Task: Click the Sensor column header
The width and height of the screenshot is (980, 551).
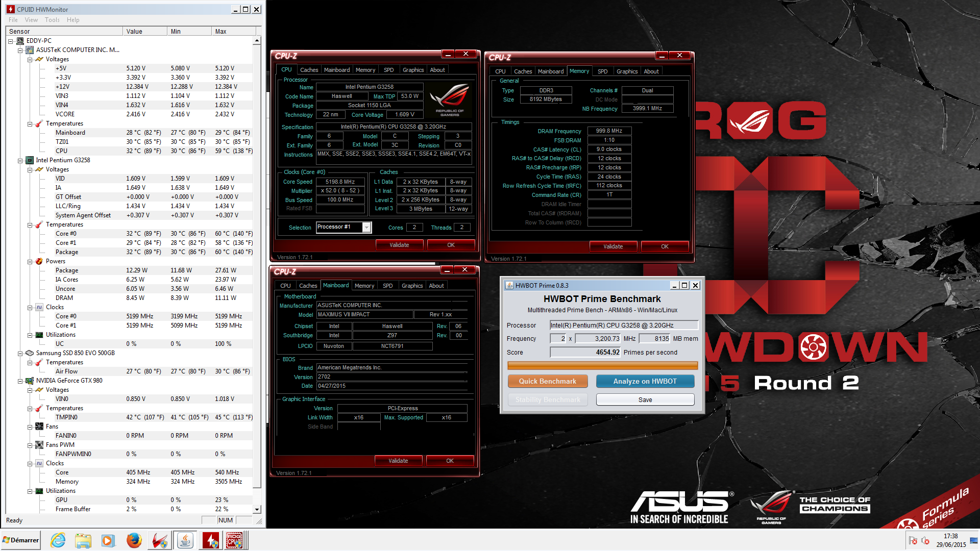Action: pyautogui.click(x=64, y=31)
